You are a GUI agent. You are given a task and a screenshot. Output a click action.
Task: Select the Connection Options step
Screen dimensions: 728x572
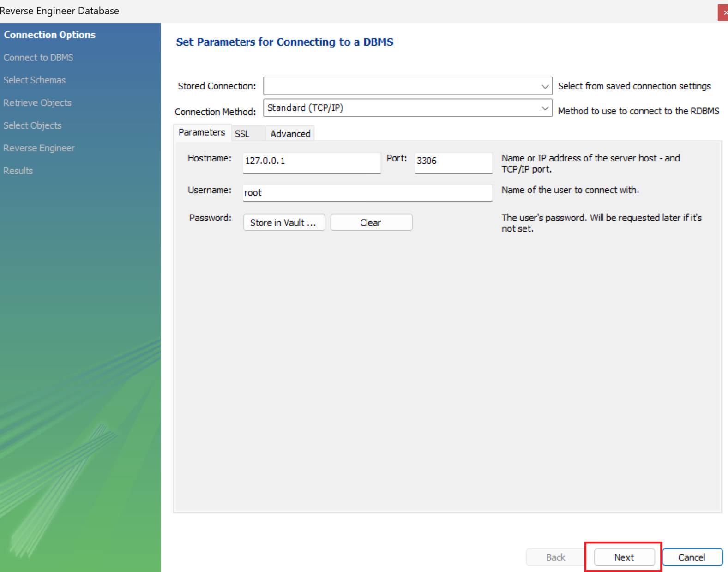click(x=50, y=35)
